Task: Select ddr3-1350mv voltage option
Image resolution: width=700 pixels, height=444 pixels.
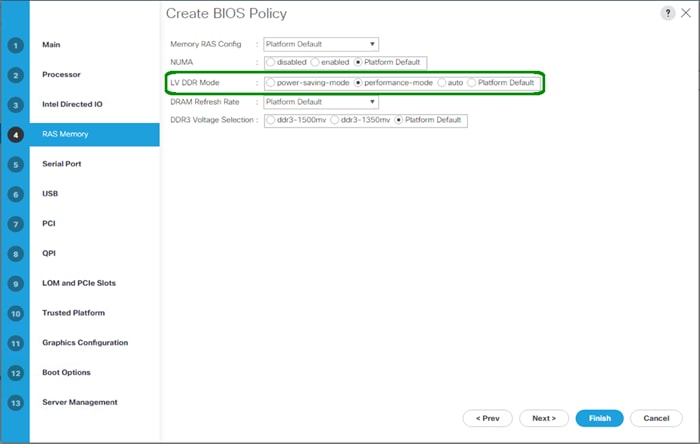Action: coord(334,120)
